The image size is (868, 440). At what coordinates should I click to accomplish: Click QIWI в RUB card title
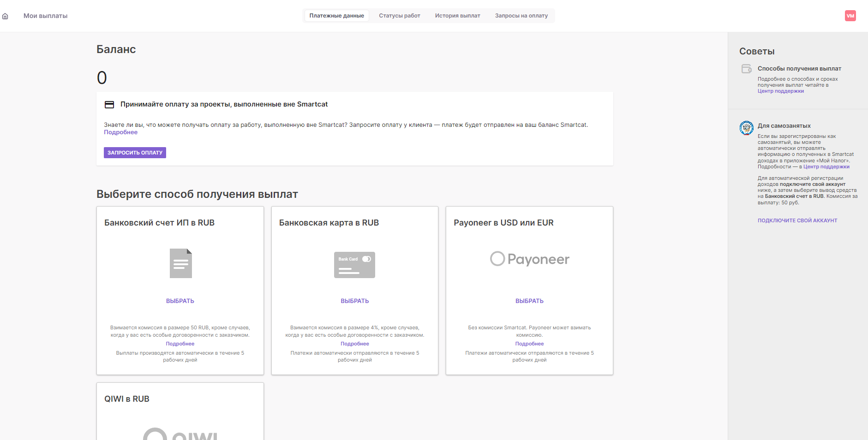point(127,399)
